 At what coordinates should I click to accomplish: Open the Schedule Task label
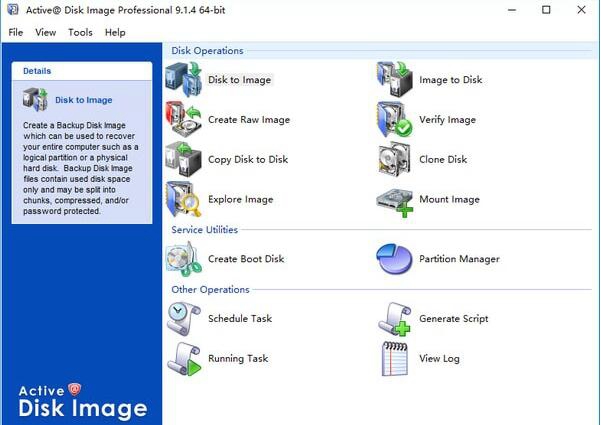coord(240,319)
